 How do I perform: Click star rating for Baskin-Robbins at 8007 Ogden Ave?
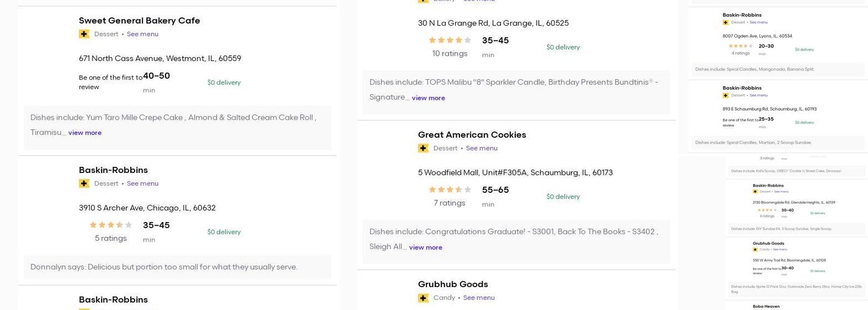[x=740, y=46]
